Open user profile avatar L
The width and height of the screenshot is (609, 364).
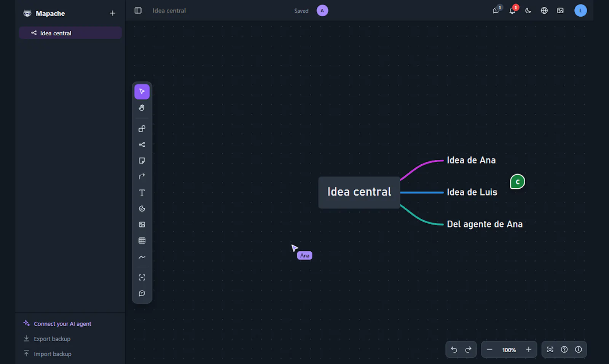[580, 11]
